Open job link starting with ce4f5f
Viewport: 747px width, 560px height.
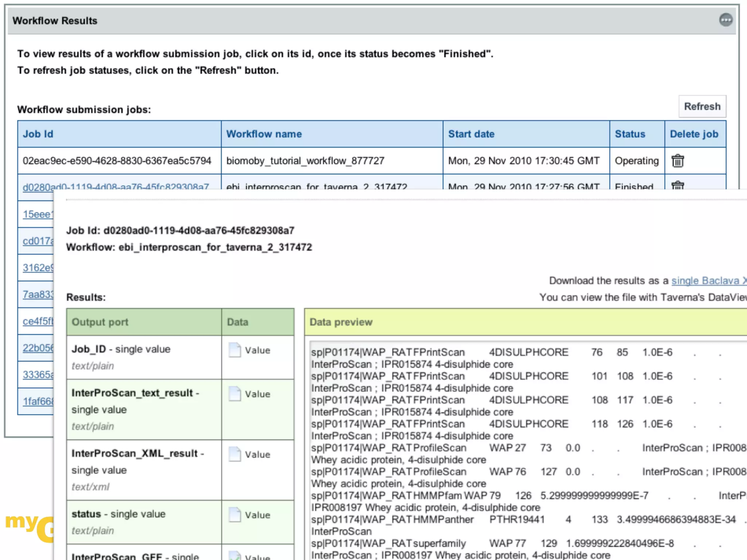[38, 321]
